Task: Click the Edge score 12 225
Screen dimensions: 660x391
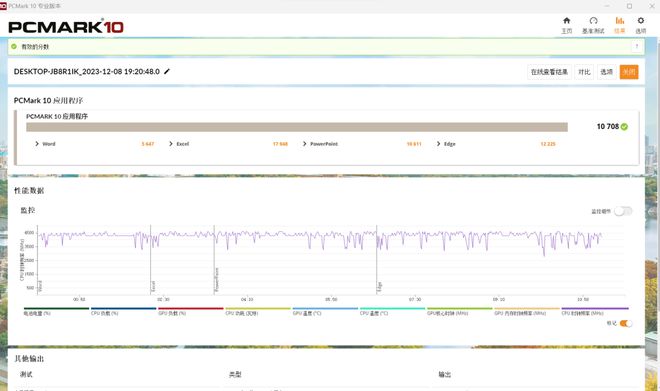Action: (548, 144)
